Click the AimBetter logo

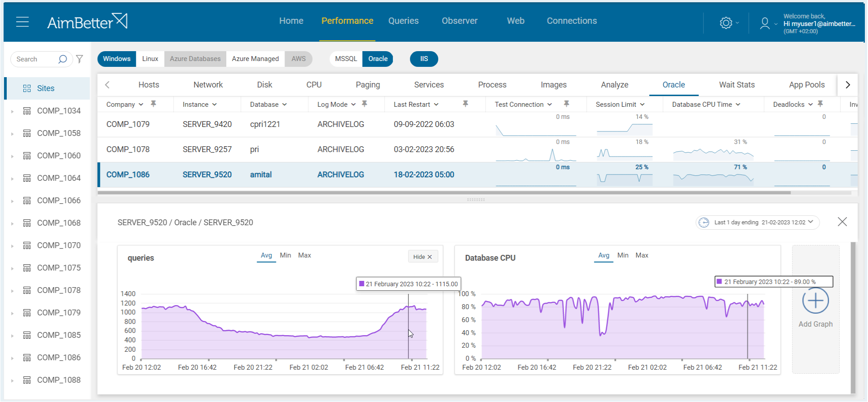pos(87,22)
